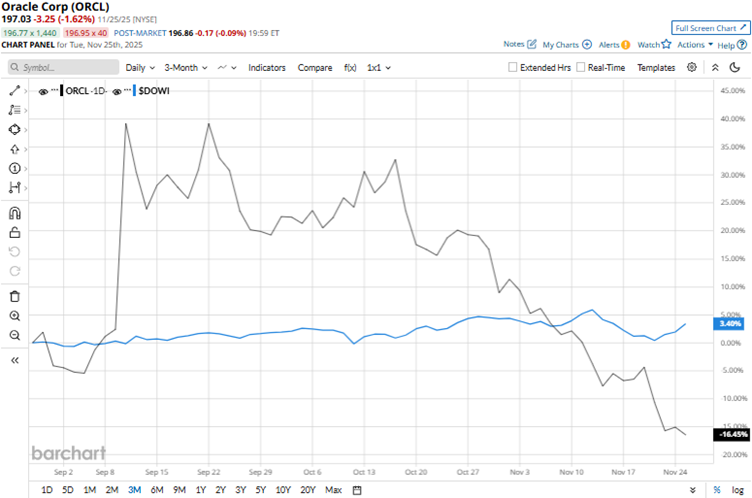
Task: Select the 1D time range
Action: pos(47,490)
